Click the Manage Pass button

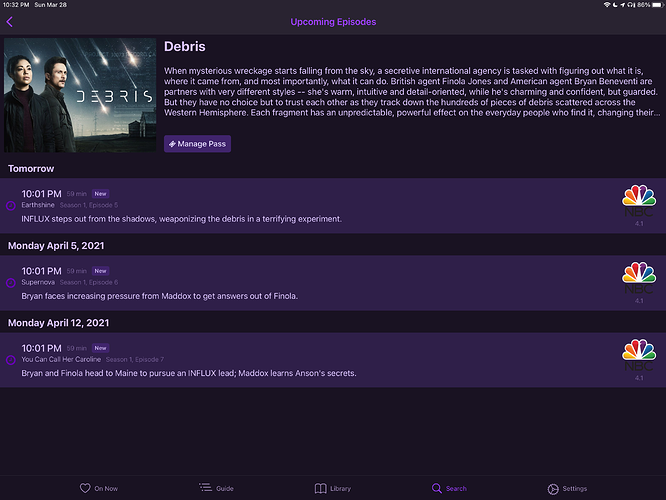click(198, 144)
